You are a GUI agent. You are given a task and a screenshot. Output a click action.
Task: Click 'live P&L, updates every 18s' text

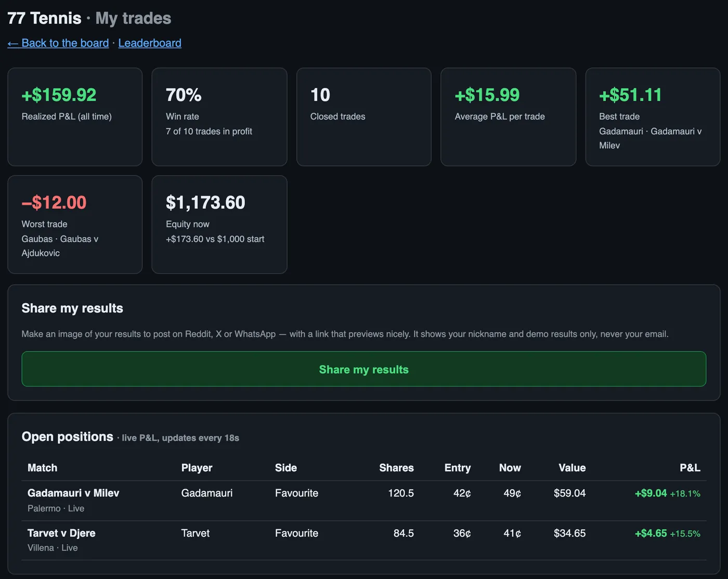(180, 438)
